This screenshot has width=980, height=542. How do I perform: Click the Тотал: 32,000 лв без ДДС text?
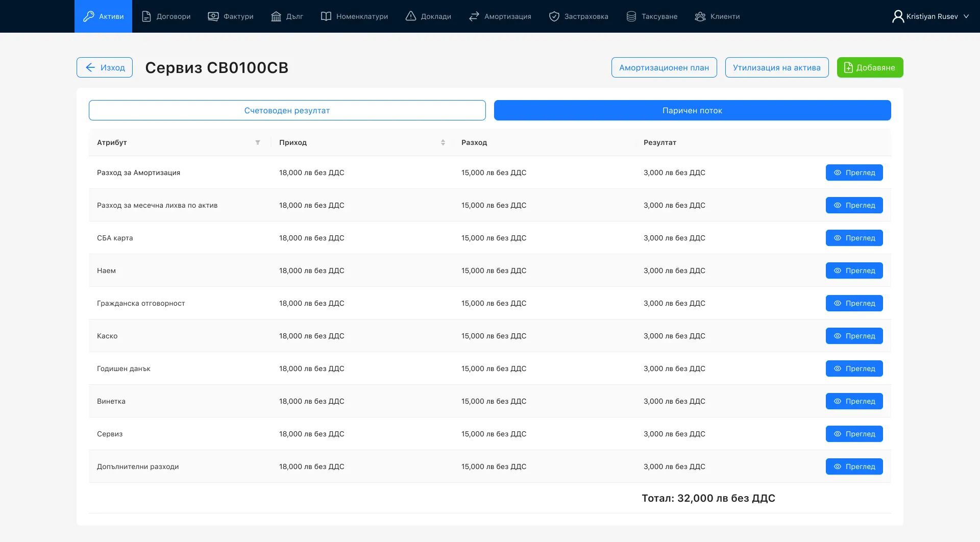point(708,498)
